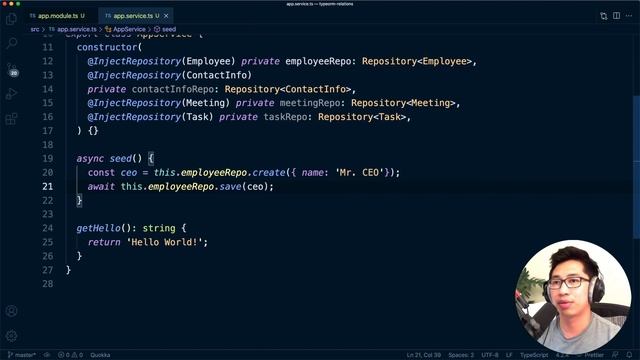Change indentation via Spaces: 2
The width and height of the screenshot is (640, 360).
pos(461,355)
